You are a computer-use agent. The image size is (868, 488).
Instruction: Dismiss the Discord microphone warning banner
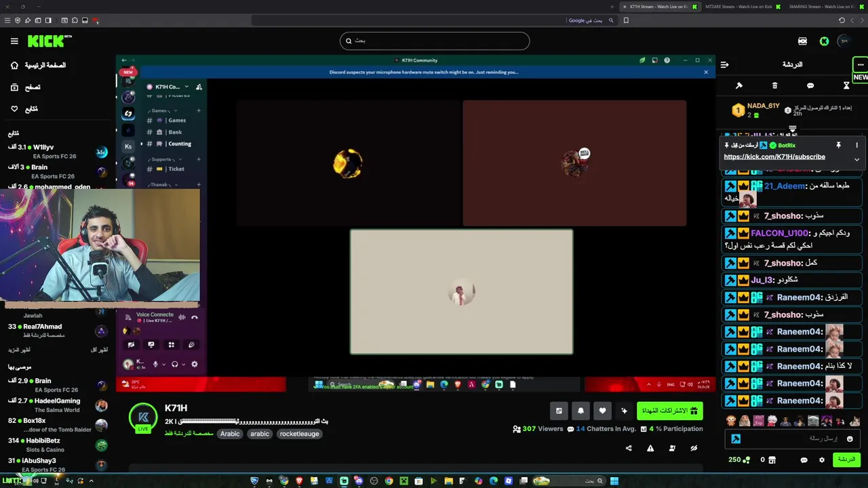click(705, 72)
